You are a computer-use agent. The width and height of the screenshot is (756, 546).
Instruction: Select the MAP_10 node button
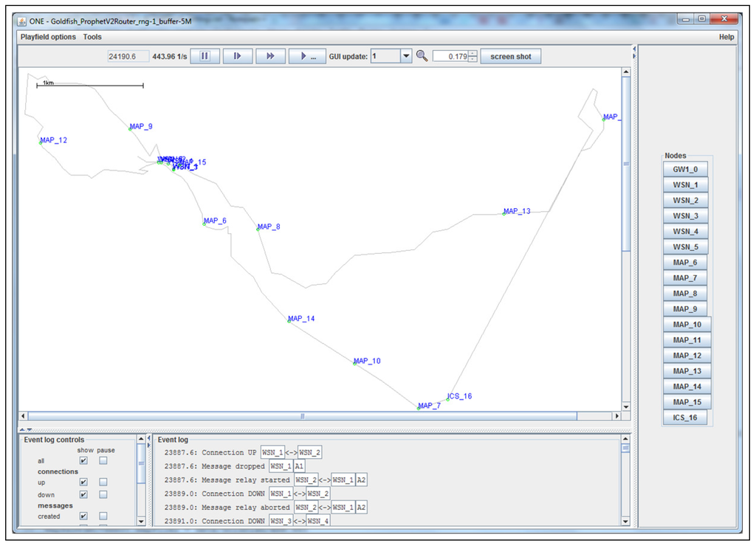point(687,325)
